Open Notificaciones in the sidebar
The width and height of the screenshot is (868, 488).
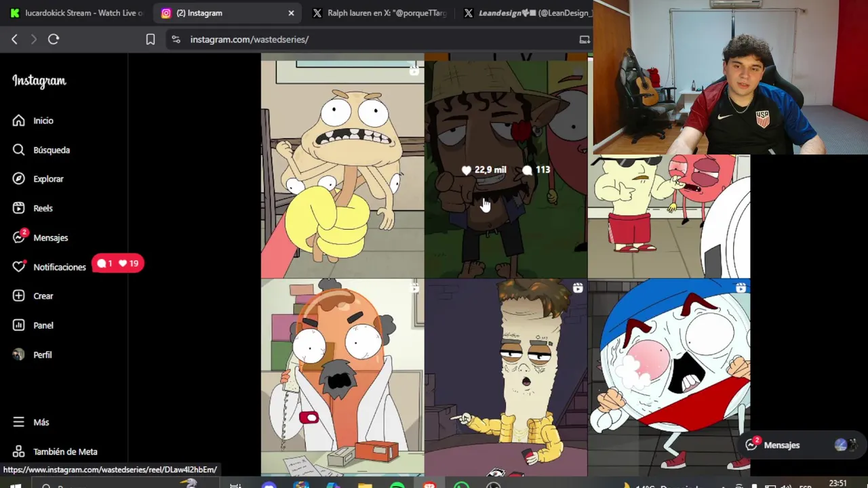pyautogui.click(x=49, y=267)
